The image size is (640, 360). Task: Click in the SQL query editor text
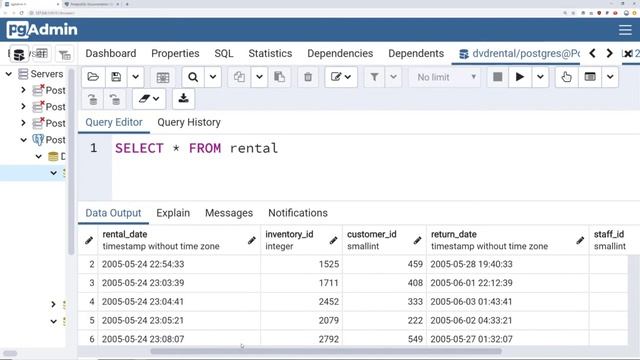pos(196,148)
